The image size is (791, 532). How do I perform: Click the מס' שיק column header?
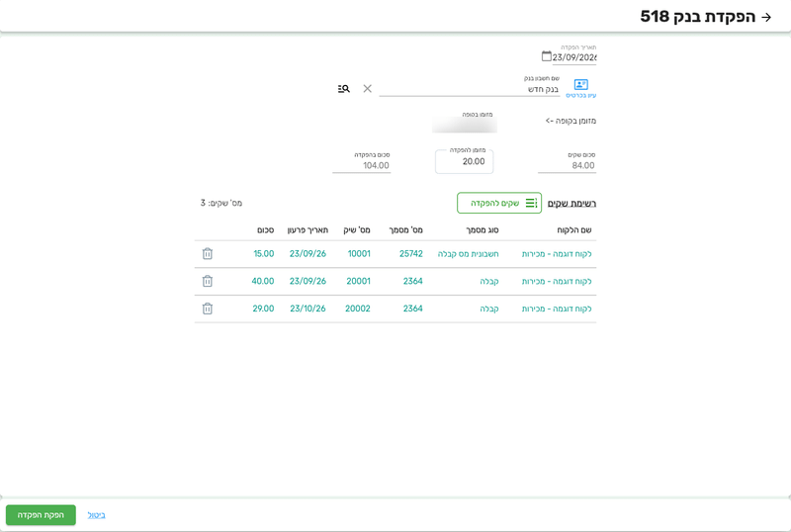coord(357,229)
